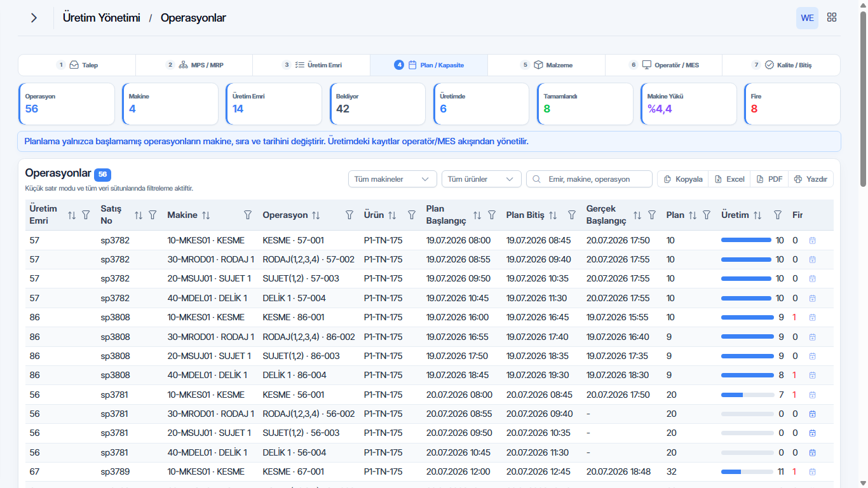The height and width of the screenshot is (488, 868).
Task: Click the Yazdır print button
Action: click(x=811, y=179)
